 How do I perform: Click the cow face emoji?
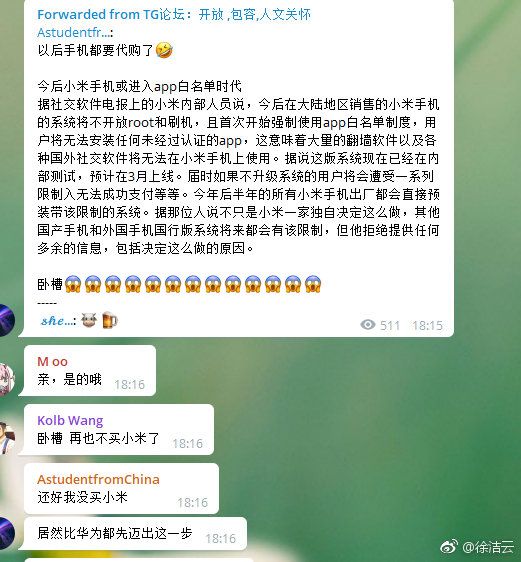tap(89, 320)
